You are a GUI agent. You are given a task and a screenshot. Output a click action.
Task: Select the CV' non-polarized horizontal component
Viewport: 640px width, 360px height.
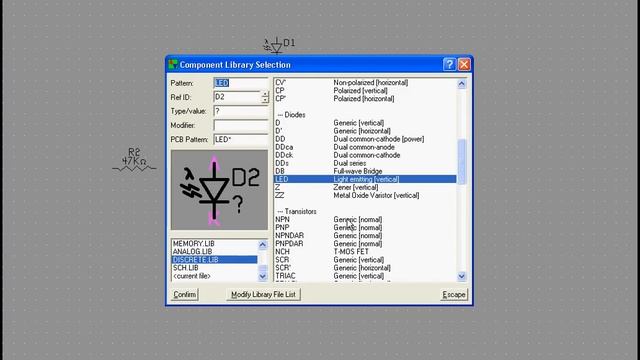pos(365,82)
